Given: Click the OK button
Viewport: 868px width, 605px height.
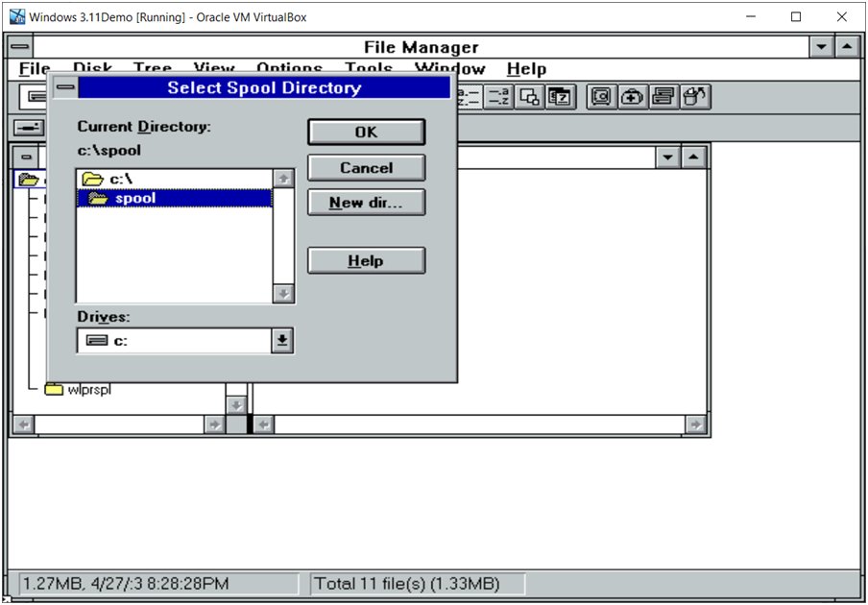Looking at the screenshot, I should [x=367, y=133].
